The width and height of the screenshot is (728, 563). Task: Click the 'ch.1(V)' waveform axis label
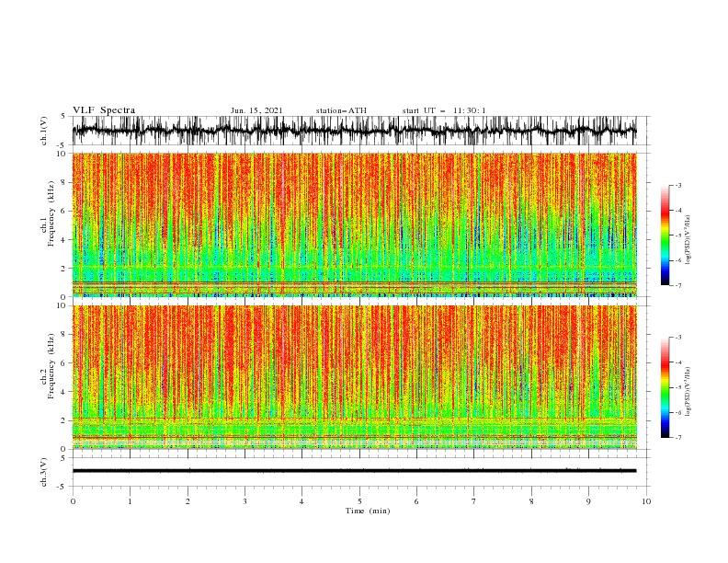44,131
